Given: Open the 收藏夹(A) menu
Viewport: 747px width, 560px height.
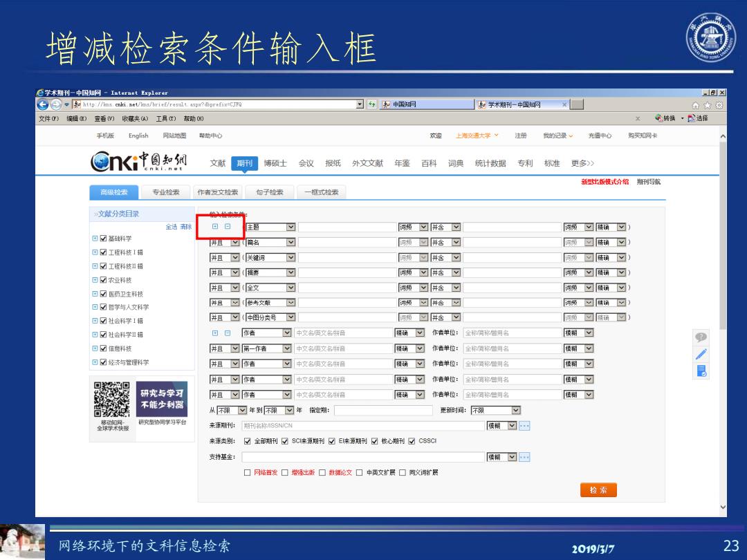Looking at the screenshot, I should coord(135,119).
